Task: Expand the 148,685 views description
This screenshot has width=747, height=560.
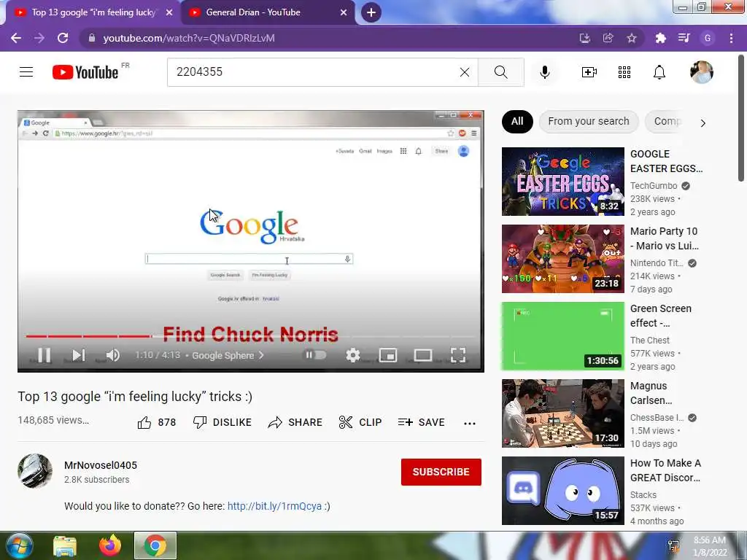Action: [53, 421]
